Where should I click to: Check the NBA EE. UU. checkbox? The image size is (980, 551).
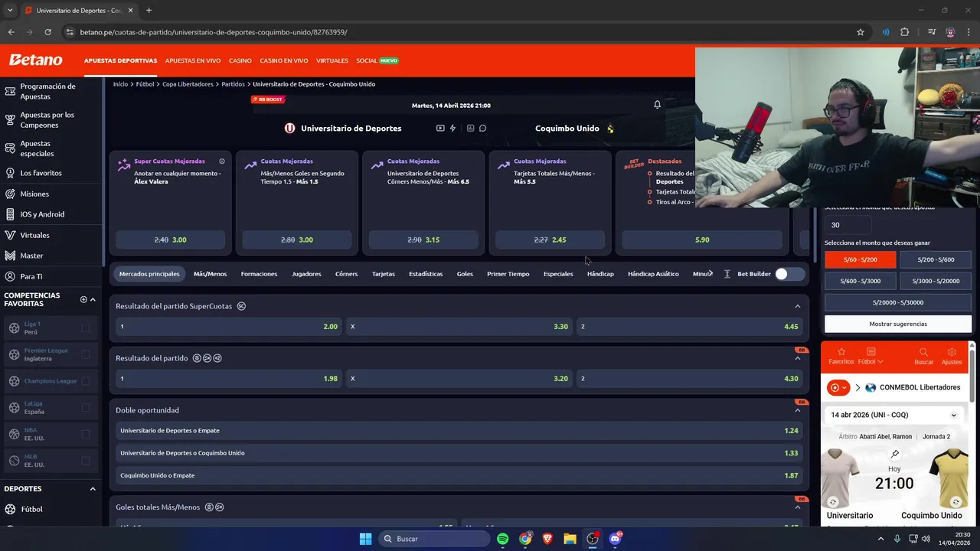tap(85, 434)
